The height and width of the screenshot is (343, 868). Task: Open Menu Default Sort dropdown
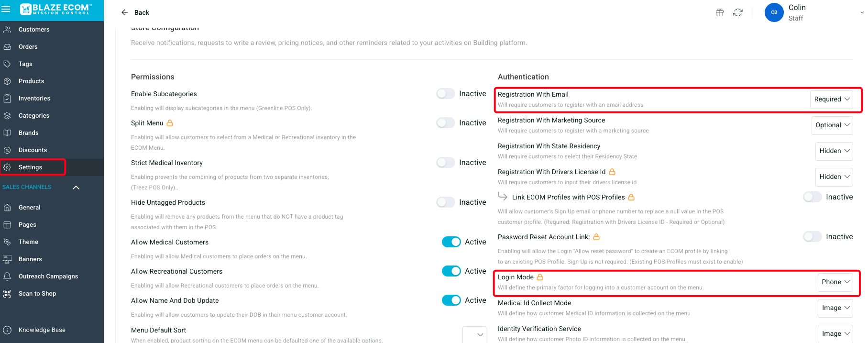pyautogui.click(x=474, y=334)
